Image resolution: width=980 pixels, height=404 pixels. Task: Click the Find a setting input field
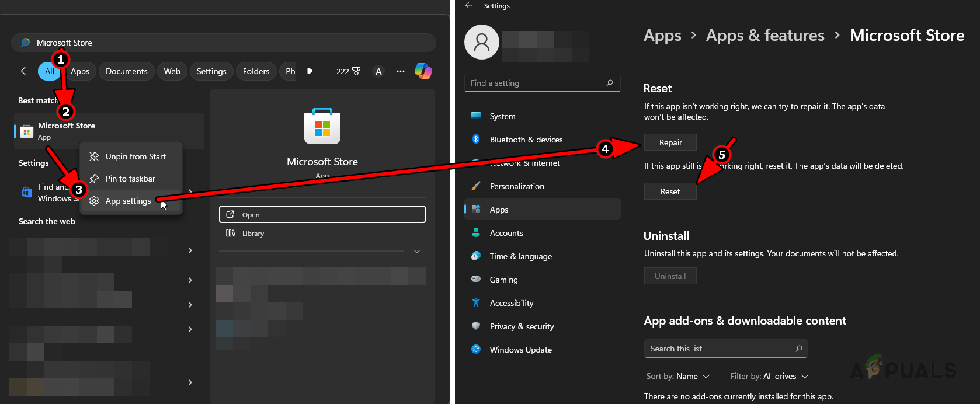542,83
